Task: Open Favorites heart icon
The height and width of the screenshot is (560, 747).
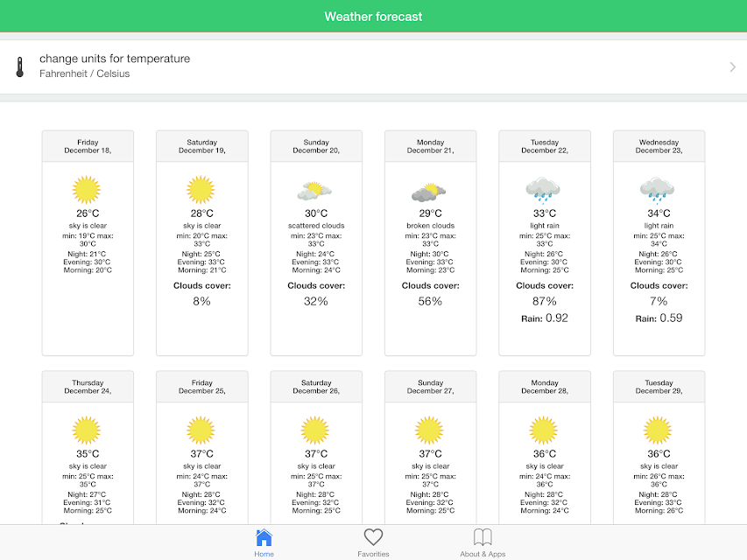Action: (373, 537)
